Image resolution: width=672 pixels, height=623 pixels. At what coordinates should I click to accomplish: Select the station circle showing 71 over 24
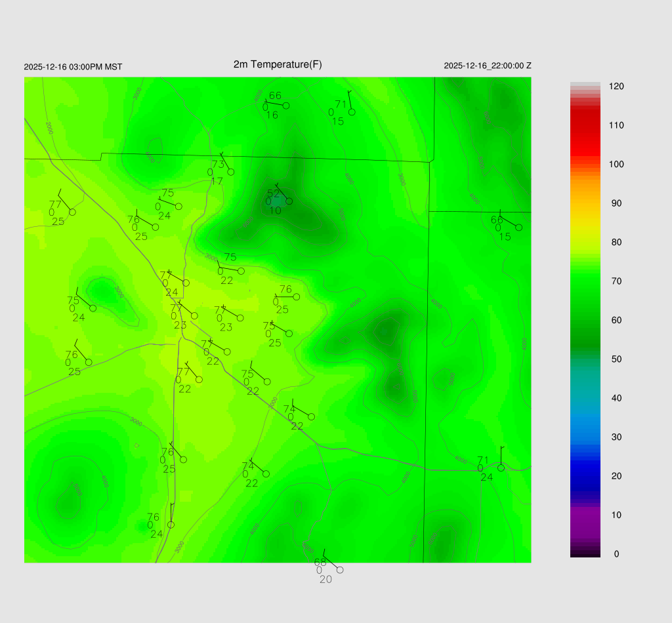pyautogui.click(x=501, y=468)
